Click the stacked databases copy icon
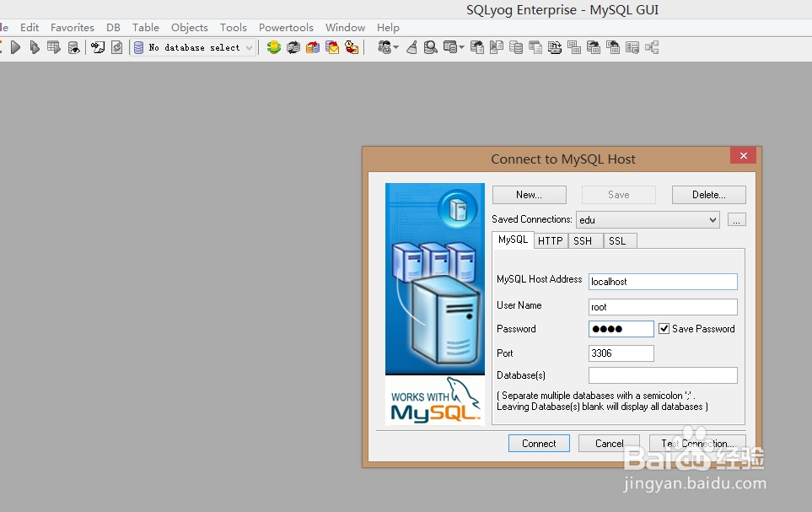Viewport: 812px width, 512px height. 516,48
